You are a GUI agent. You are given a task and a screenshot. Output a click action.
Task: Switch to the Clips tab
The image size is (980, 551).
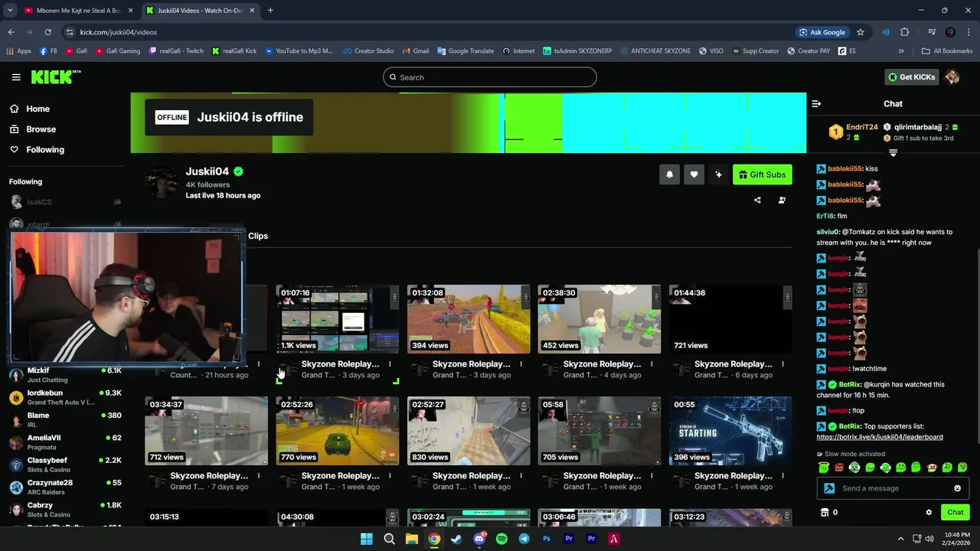click(x=258, y=236)
